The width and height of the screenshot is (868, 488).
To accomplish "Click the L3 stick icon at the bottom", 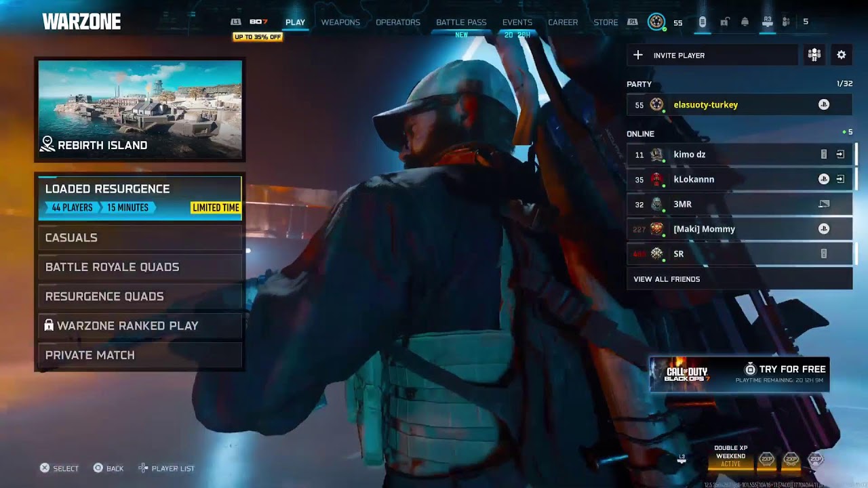I will (682, 459).
